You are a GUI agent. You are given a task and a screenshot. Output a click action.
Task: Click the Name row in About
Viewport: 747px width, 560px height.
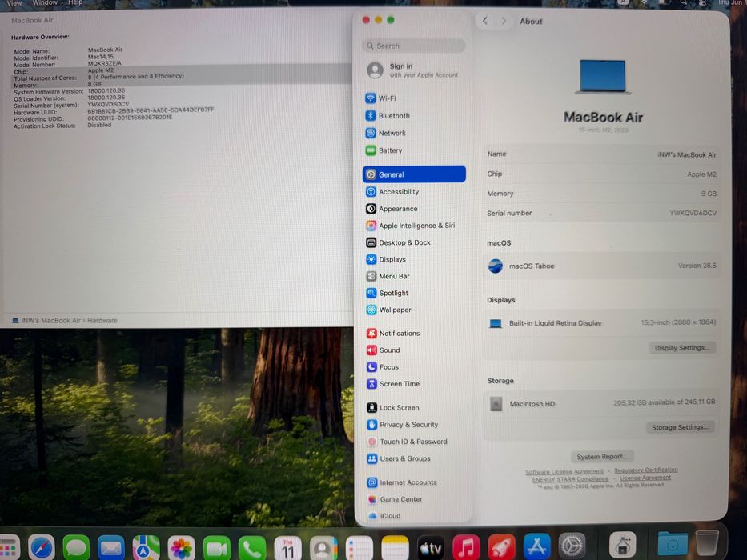(x=602, y=154)
